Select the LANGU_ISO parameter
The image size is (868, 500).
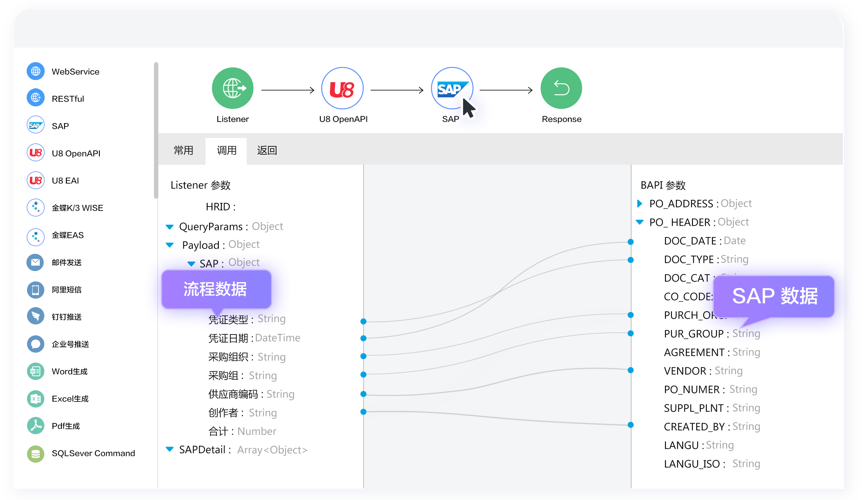pos(712,463)
